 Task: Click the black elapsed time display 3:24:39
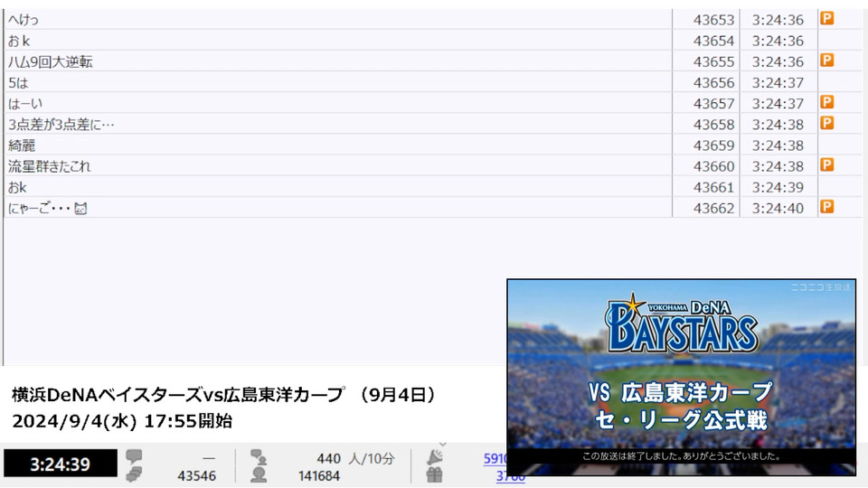point(61,464)
